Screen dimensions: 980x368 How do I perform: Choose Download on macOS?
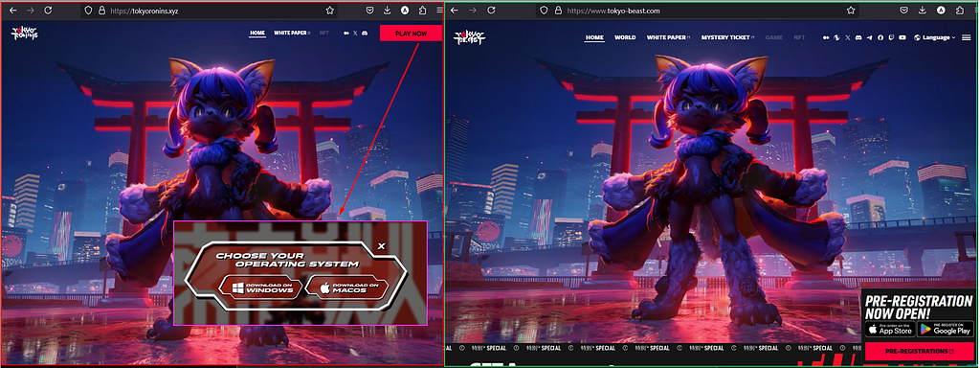tap(347, 287)
